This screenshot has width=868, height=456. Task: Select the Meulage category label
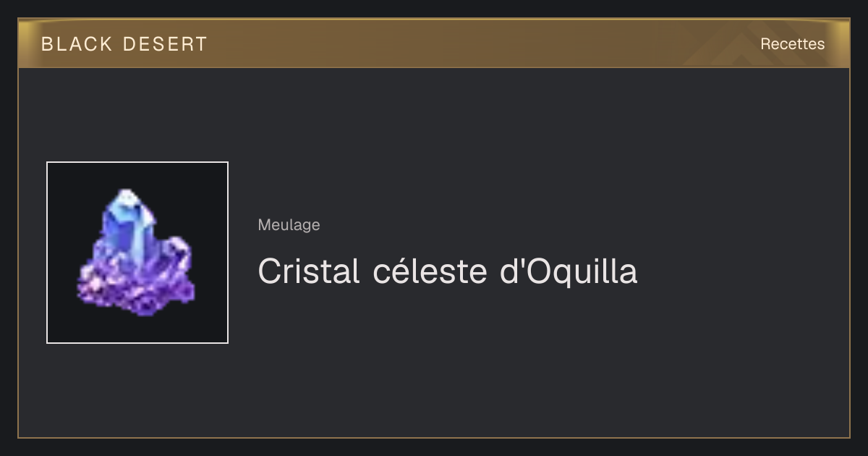click(289, 225)
